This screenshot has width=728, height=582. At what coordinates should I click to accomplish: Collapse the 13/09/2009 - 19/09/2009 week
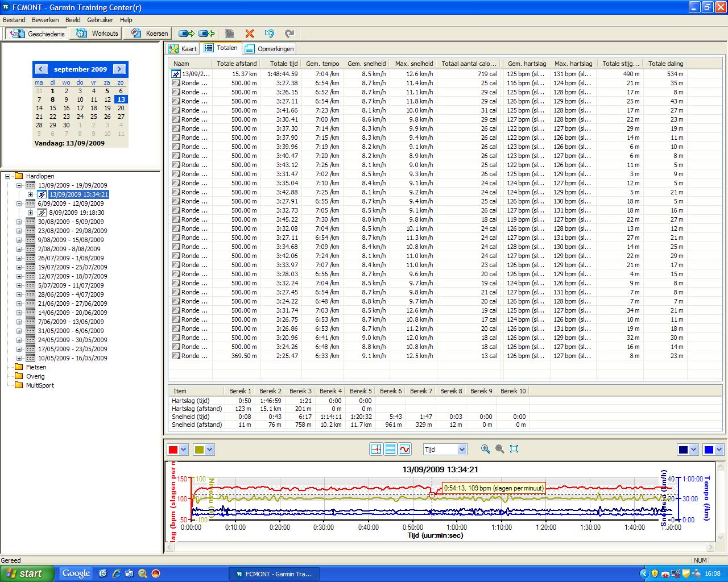point(19,185)
